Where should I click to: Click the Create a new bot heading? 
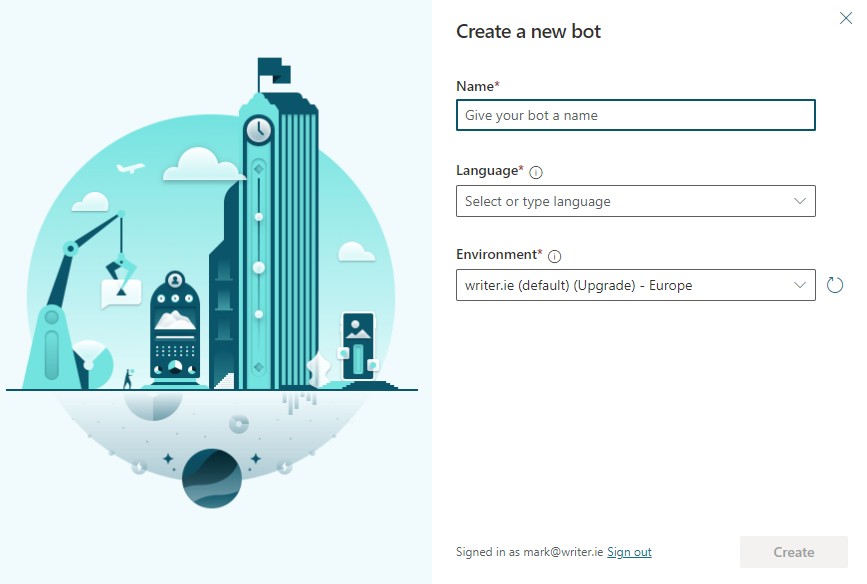pyautogui.click(x=528, y=32)
